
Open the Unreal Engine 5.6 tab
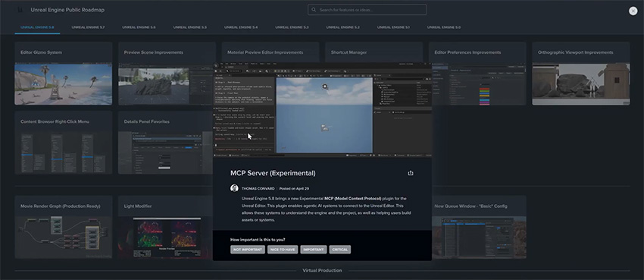[x=139, y=27]
